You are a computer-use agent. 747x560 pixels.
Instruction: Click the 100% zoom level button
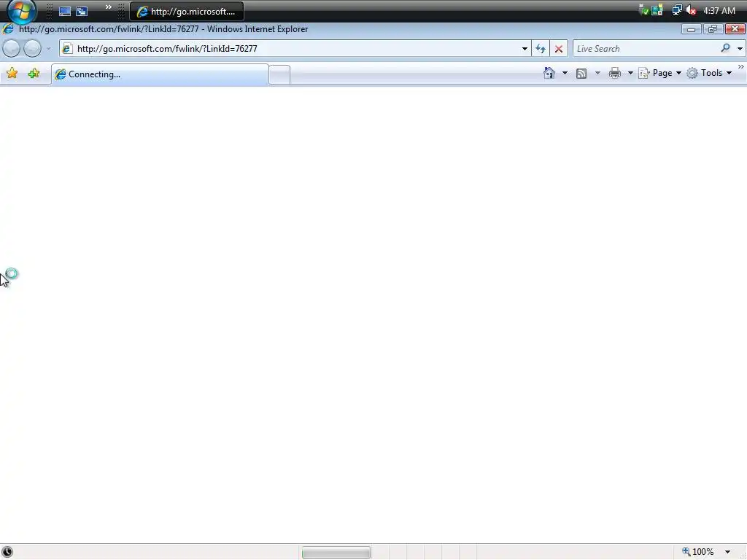pyautogui.click(x=698, y=551)
